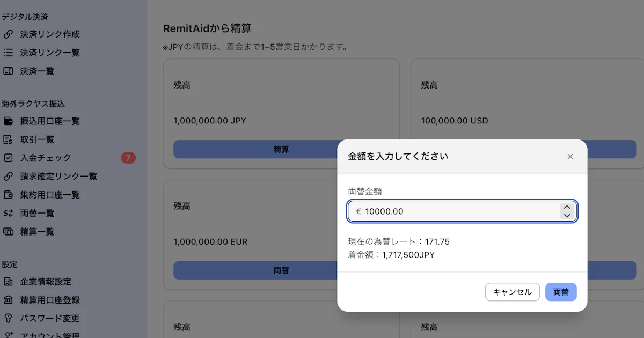Click the bank icon beside 精算用口座登録
The image size is (644, 338).
(8, 300)
